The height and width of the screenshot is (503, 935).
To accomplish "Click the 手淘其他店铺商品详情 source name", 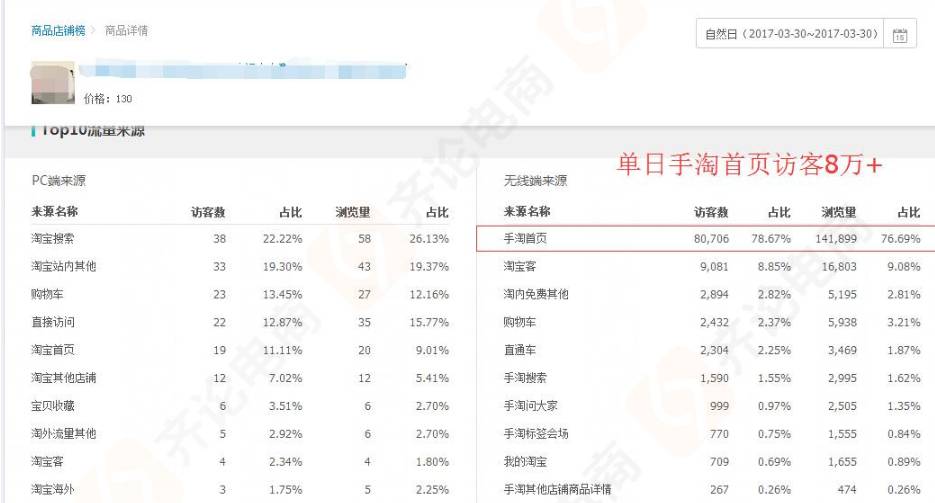I will (x=558, y=489).
